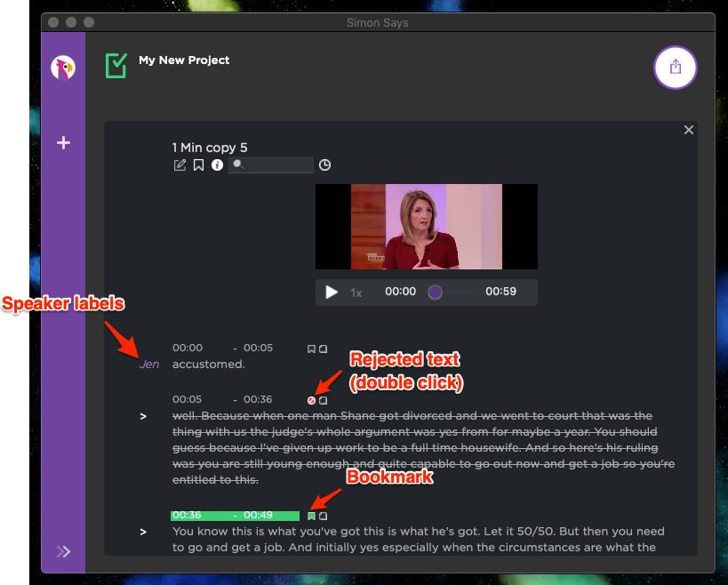Open transcript details with the info icon
The height and width of the screenshot is (585, 728).
pos(217,165)
